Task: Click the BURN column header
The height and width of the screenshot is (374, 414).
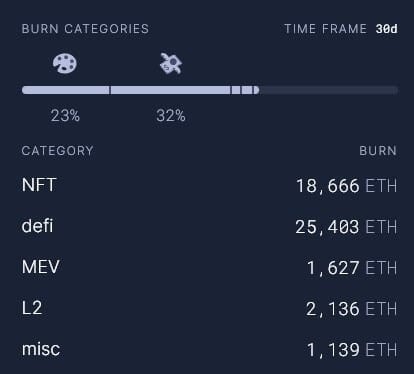Action: (x=378, y=151)
